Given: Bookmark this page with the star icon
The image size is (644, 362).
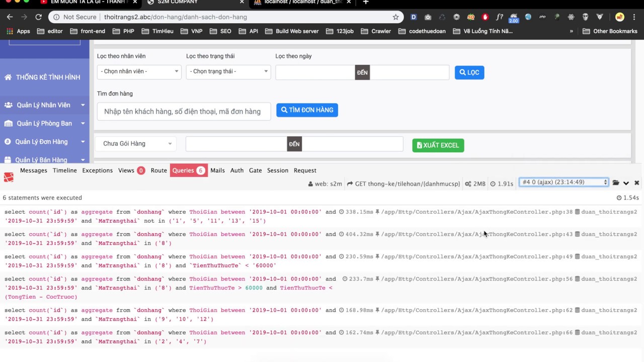Looking at the screenshot, I should [x=395, y=17].
